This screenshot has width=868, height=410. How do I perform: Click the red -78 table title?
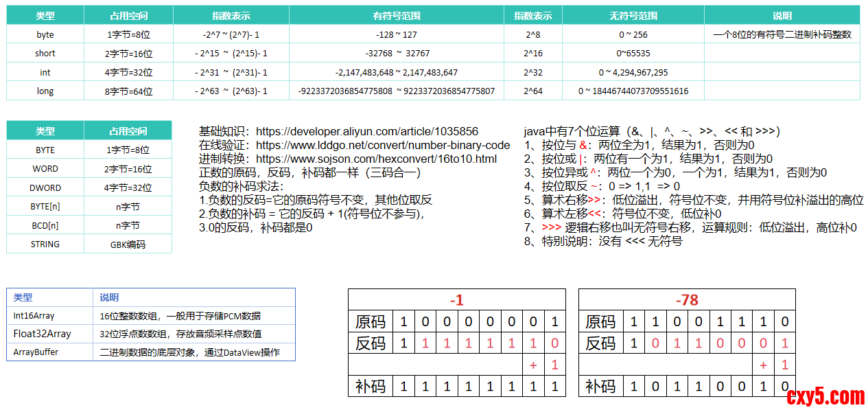686,300
